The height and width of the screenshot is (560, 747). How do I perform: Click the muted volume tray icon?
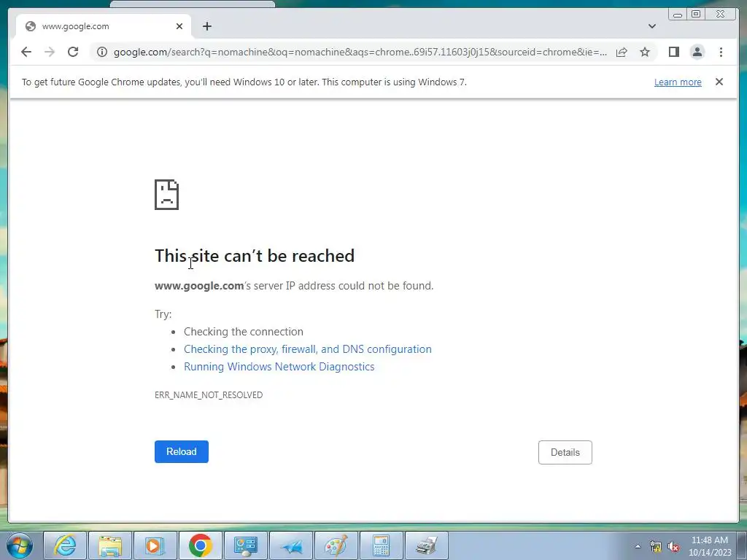pyautogui.click(x=673, y=547)
